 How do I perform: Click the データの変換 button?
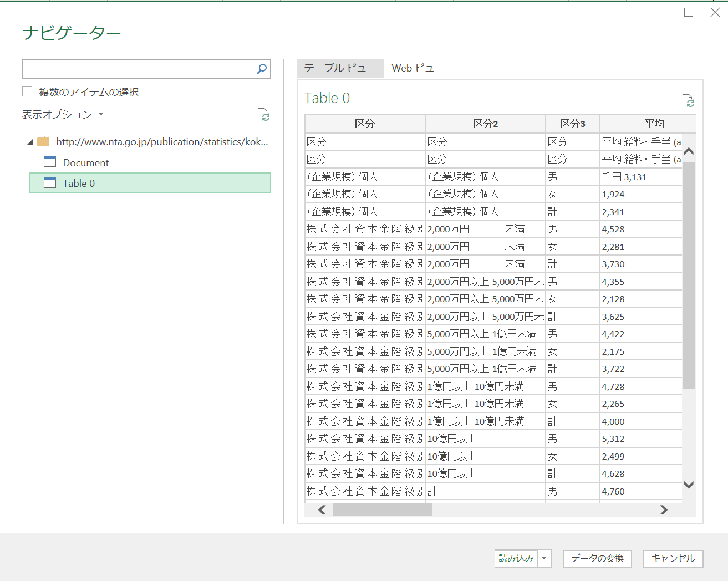tap(597, 558)
